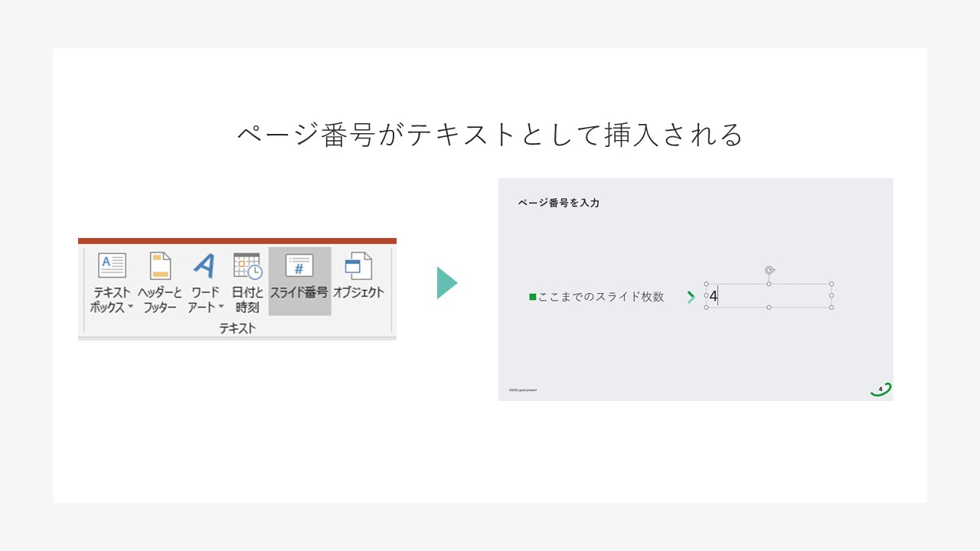The height and width of the screenshot is (551, 980).
Task: Click the スライド番号 button
Action: 299,281
